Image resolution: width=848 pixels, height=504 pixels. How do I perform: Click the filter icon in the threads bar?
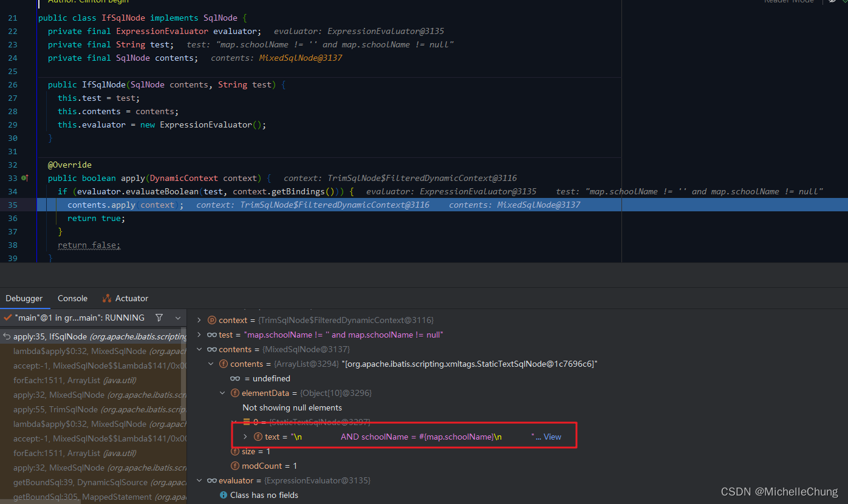tap(159, 318)
